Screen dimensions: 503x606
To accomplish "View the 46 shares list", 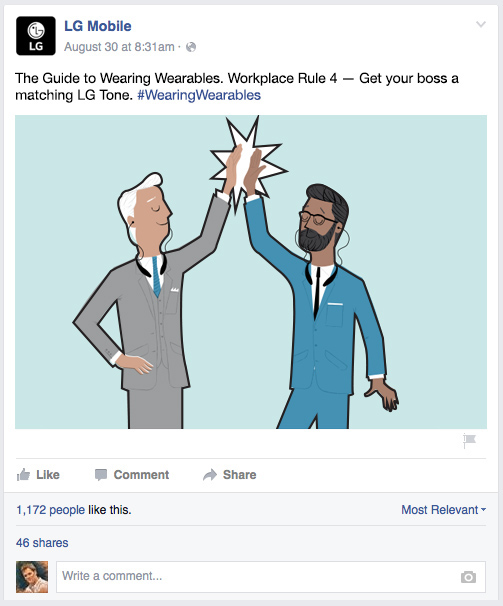I will pyautogui.click(x=42, y=543).
